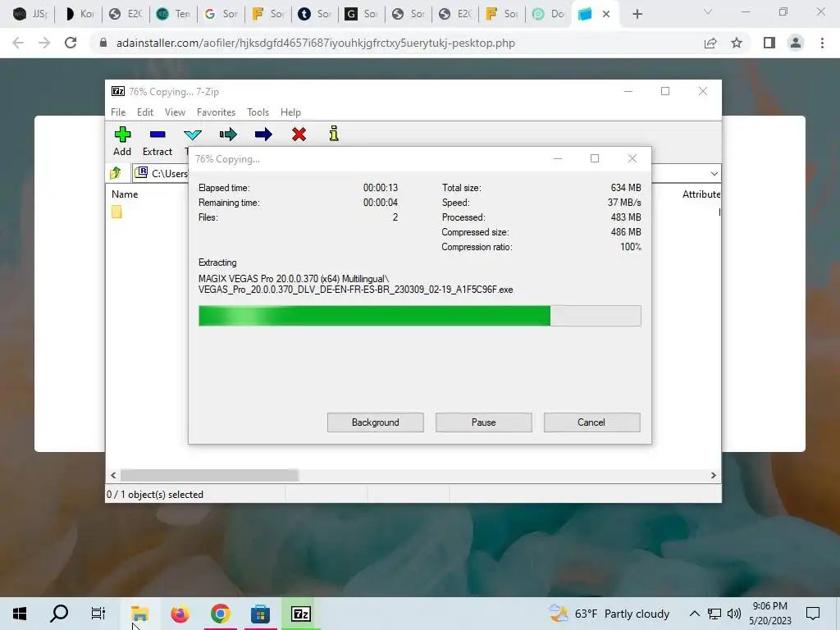Image resolution: width=840 pixels, height=630 pixels.
Task: Switch to the Kor tab
Action: [78, 14]
